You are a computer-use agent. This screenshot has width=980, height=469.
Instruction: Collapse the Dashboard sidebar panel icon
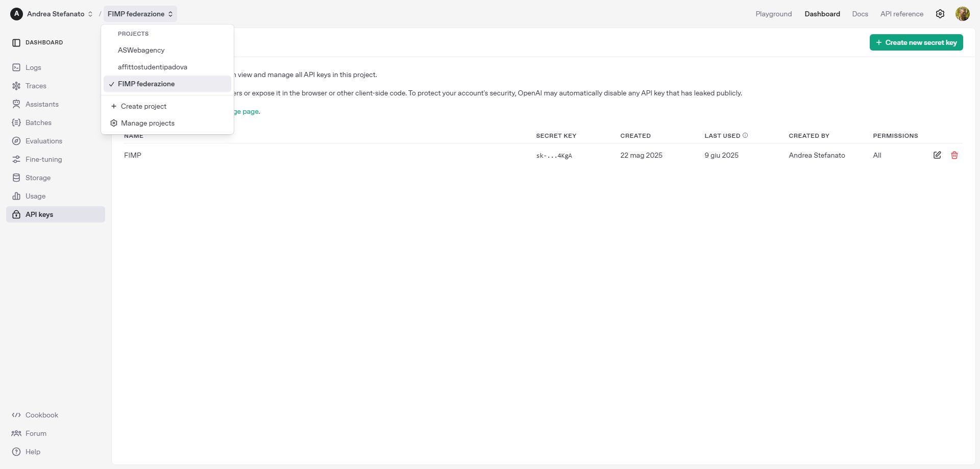[x=16, y=43]
